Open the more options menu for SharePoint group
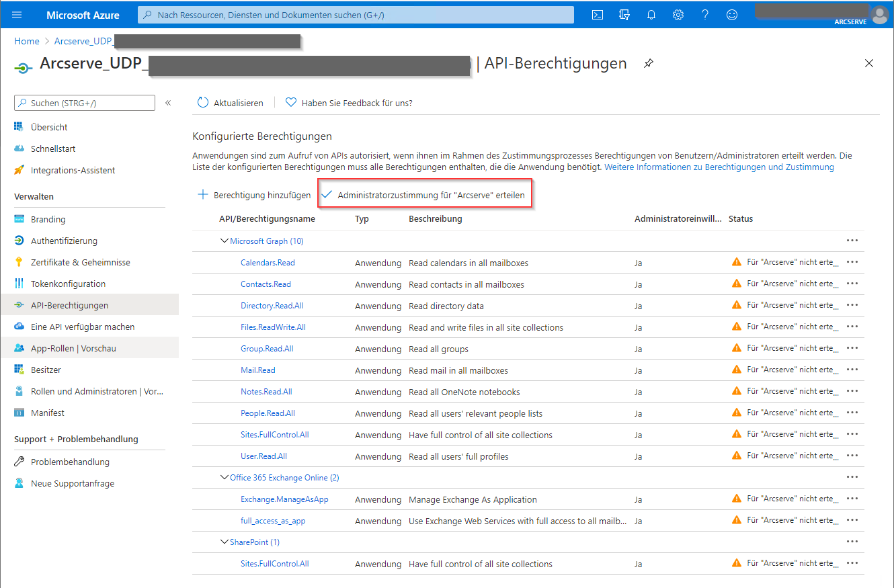This screenshot has width=894, height=588. [x=852, y=542]
